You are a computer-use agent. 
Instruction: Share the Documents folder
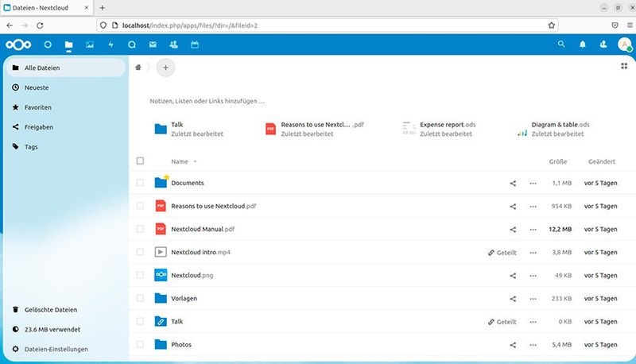point(513,184)
